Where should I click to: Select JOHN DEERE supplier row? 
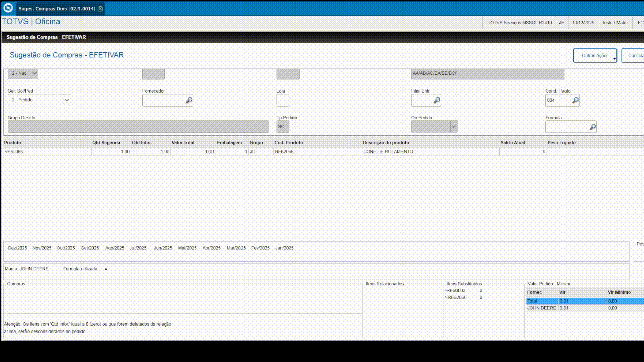[541, 308]
